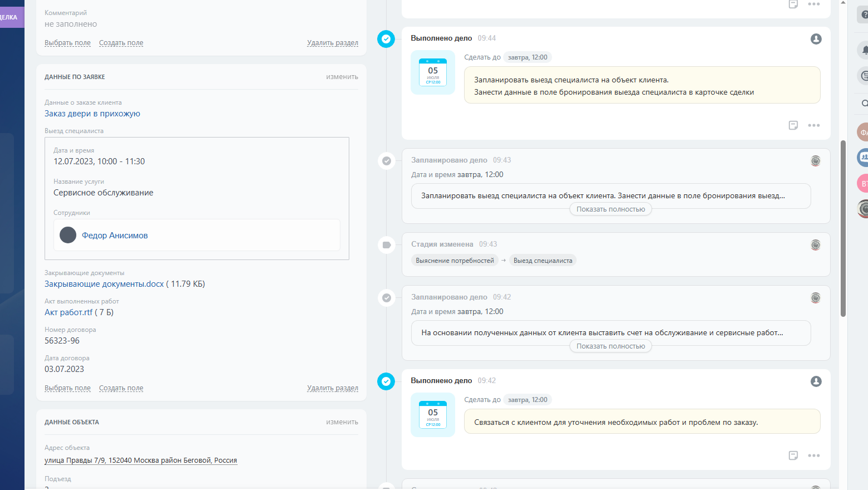Screen dimensions: 868x490
Task: Click author avatar on 09:42 planned task
Action: coord(816,298)
